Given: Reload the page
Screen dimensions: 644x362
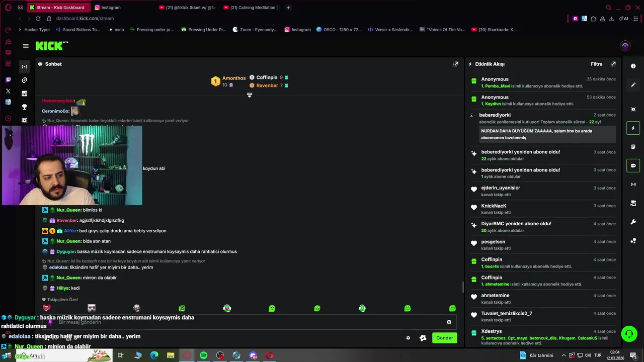Looking at the screenshot, I should pos(38,19).
